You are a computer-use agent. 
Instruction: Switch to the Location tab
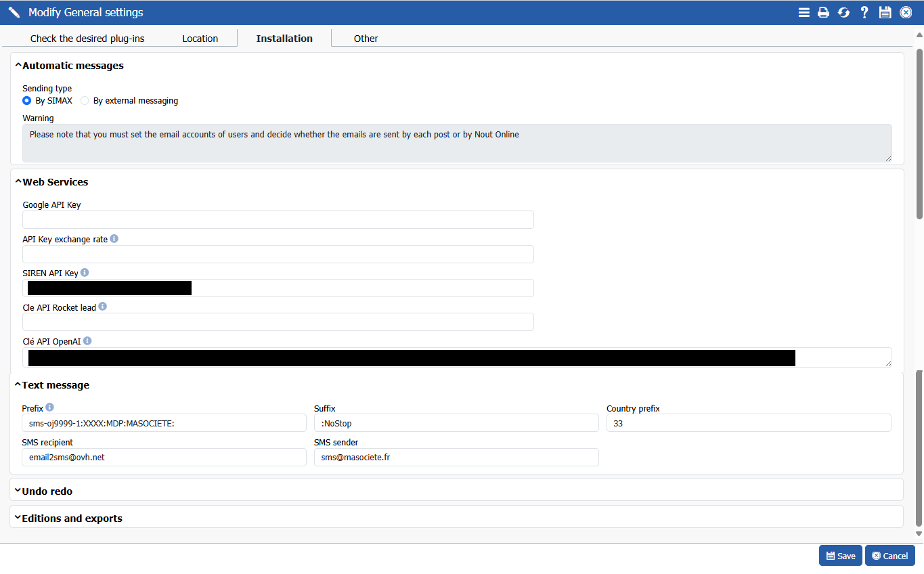(200, 39)
